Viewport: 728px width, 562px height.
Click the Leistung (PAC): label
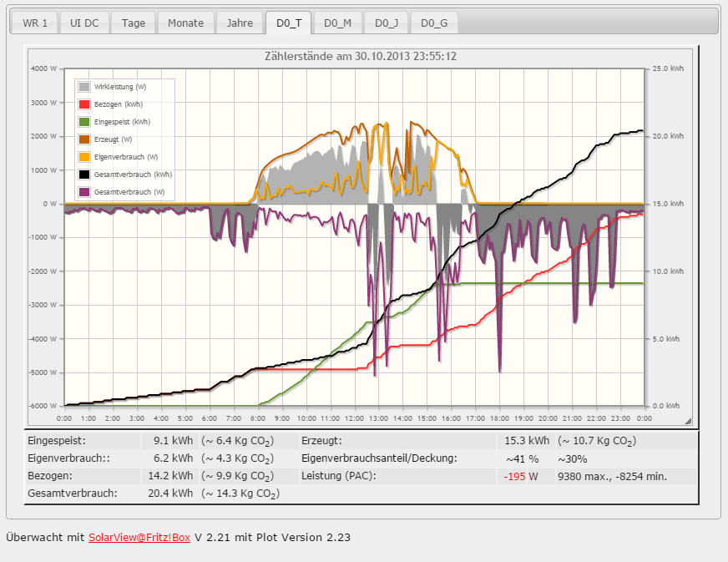338,476
